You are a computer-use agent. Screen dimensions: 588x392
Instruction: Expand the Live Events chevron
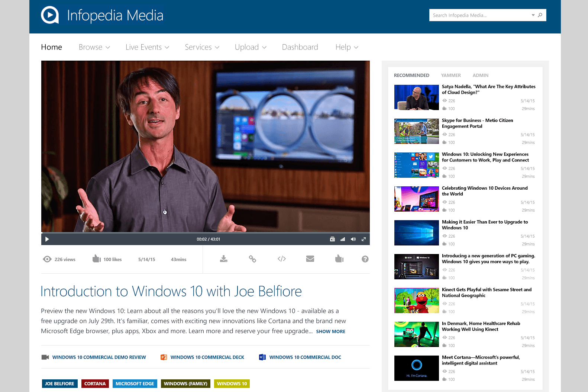[167, 48]
